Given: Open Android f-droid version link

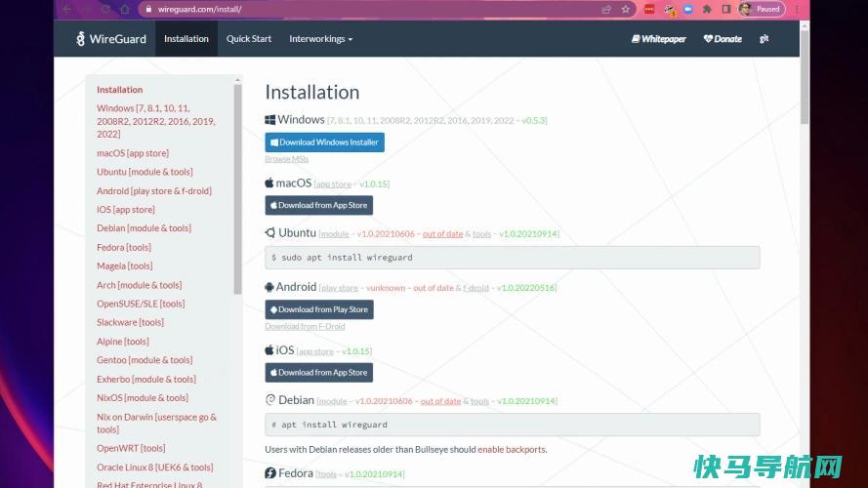Looking at the screenshot, I should click(476, 288).
